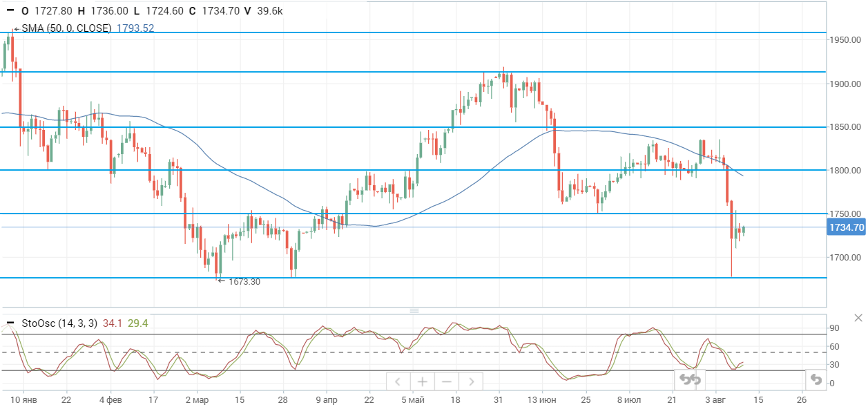Collapse the StoOsc indicator legend
Screen dimensions: 868x407
point(10,323)
